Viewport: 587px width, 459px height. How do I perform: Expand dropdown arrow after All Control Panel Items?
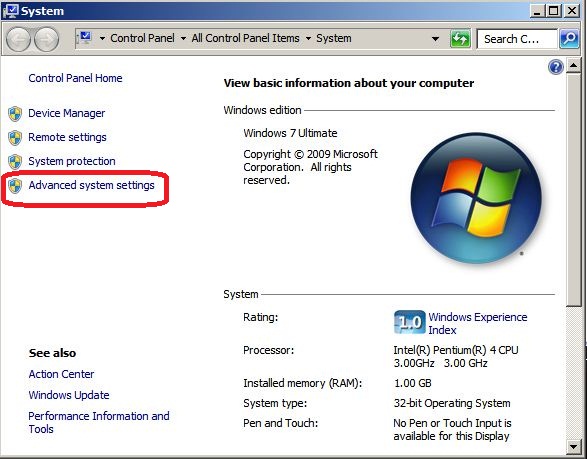point(308,38)
